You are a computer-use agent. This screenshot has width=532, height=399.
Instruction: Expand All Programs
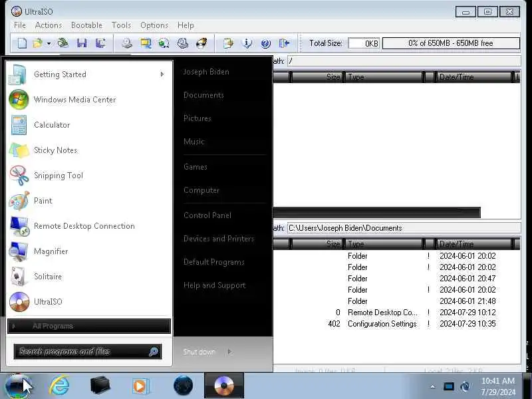coord(89,326)
